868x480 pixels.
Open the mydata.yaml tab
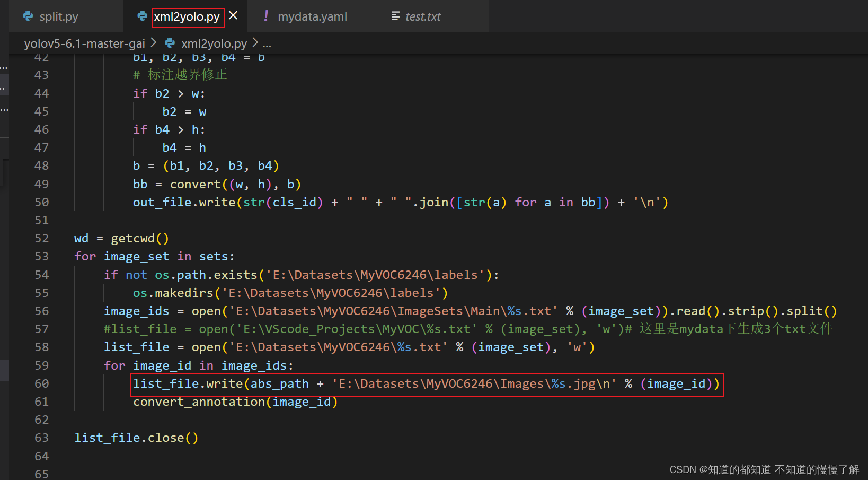[312, 16]
